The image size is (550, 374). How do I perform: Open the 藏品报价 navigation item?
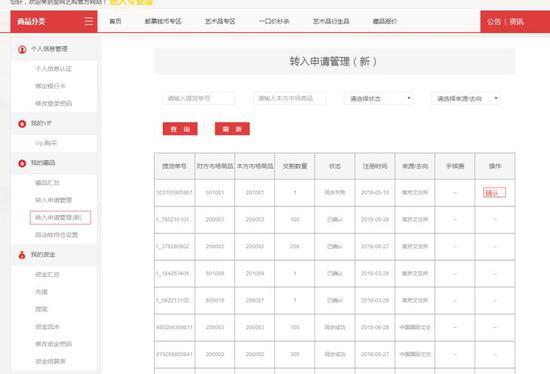[x=385, y=21]
